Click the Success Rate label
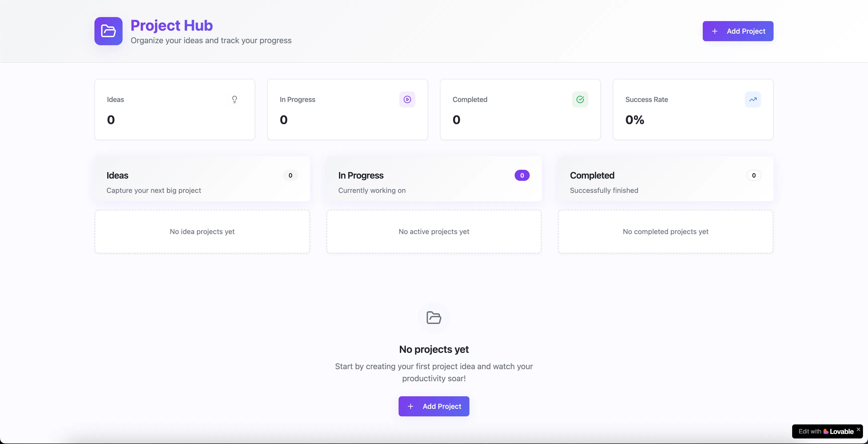 pos(647,100)
